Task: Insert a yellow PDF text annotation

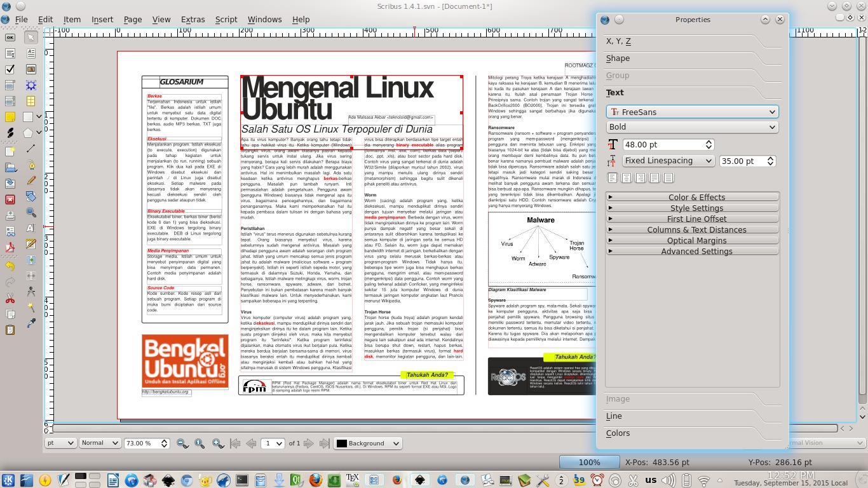Action: pyautogui.click(x=10, y=117)
